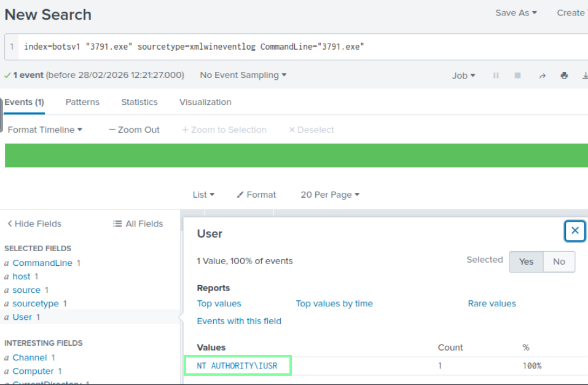Open the All Fields list icon
Image resolution: width=588 pixels, height=385 pixels.
coord(138,224)
